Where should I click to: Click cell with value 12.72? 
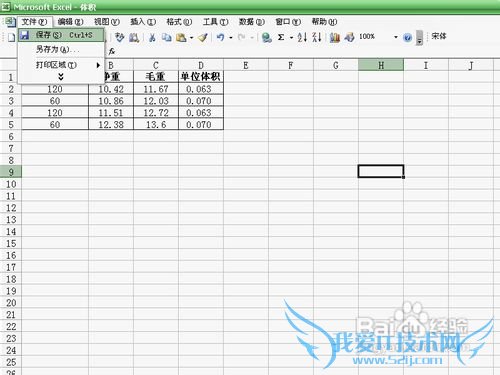(x=156, y=113)
